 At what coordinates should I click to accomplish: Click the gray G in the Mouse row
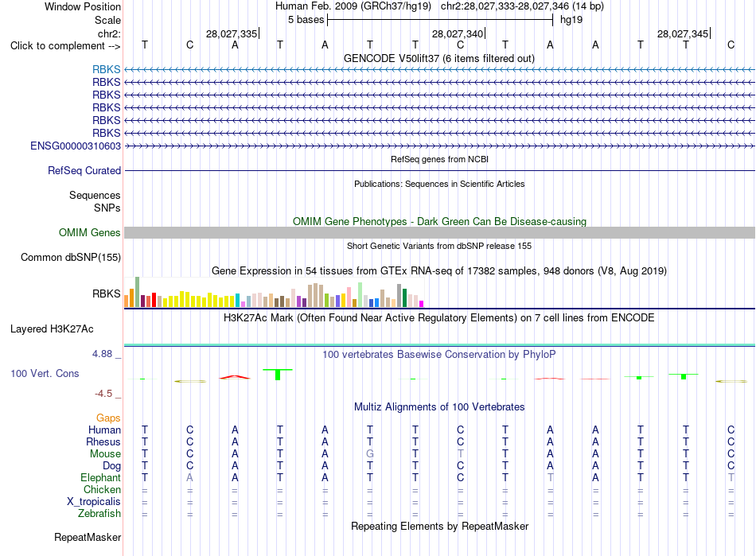[370, 454]
